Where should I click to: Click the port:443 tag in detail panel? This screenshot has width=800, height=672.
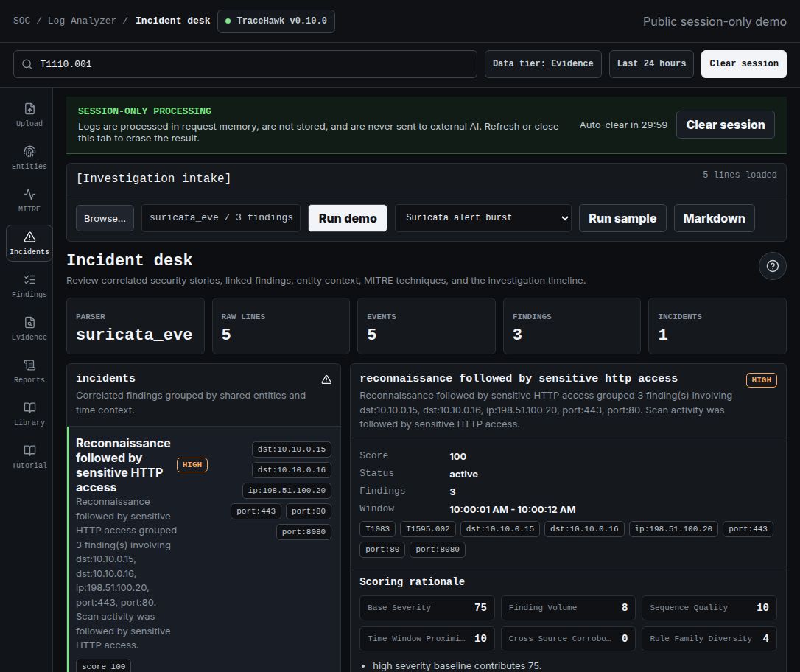[748, 528]
